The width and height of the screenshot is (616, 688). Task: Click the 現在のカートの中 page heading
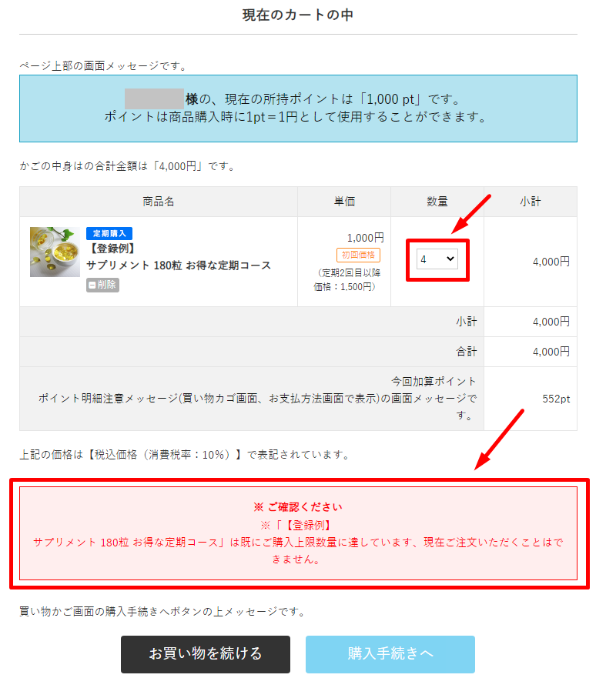[x=298, y=15]
